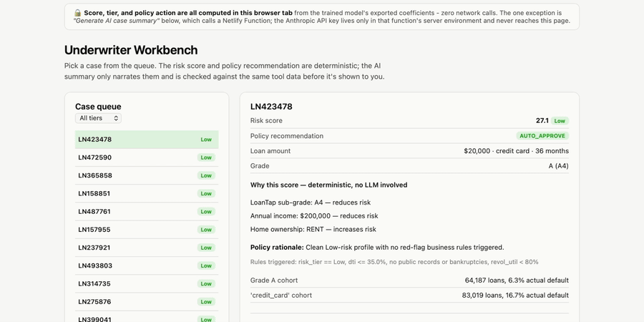The height and width of the screenshot is (322, 644).
Task: Click the "'credit_card' cohort" label
Action: tap(281, 296)
